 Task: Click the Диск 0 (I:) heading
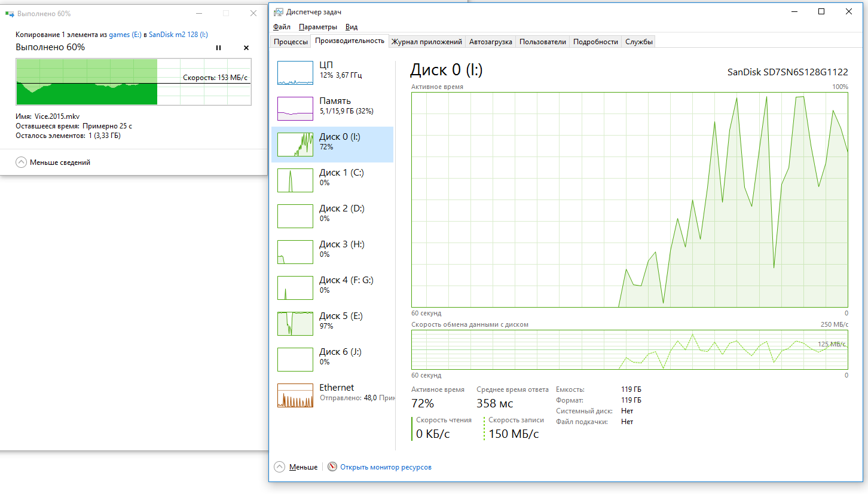click(x=446, y=70)
